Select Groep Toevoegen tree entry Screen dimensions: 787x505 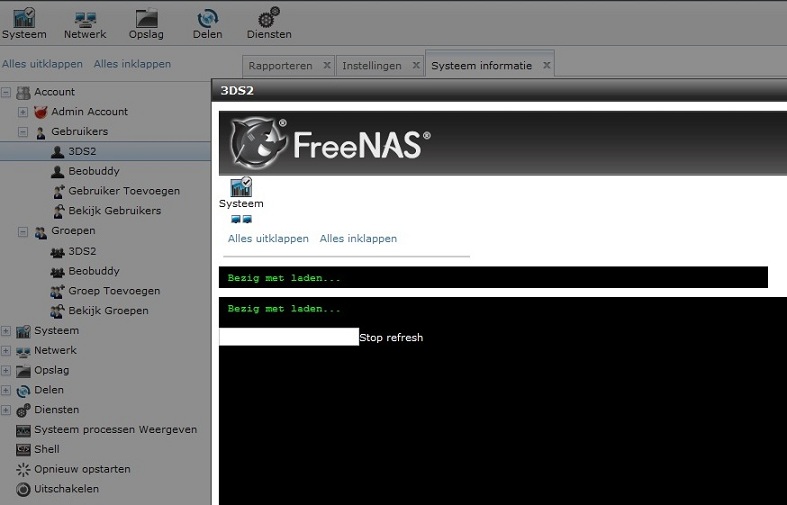[x=114, y=291]
